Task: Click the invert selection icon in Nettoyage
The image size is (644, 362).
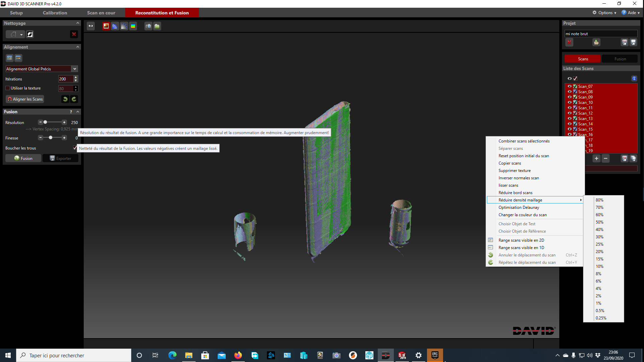Action: click(x=30, y=34)
